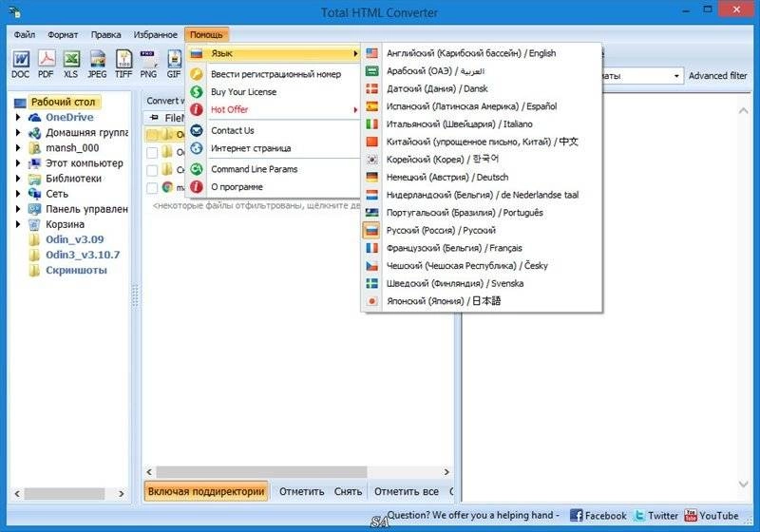Expand the Библиотеки tree node
760x532 pixels.
[18, 179]
